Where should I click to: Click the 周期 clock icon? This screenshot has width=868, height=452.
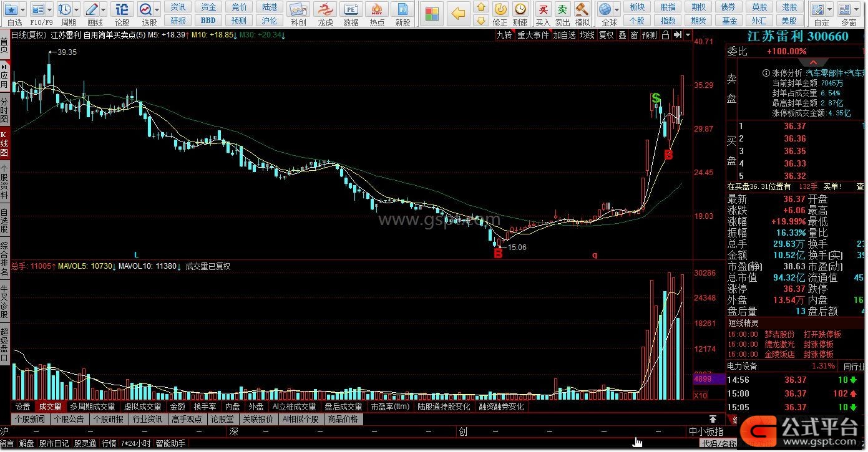pos(65,10)
